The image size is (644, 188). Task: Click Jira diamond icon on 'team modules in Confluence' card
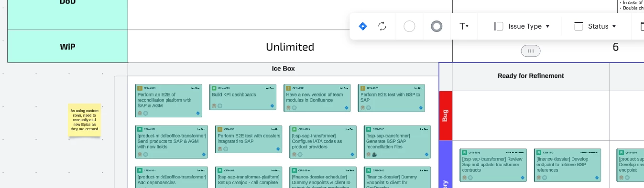click(347, 108)
